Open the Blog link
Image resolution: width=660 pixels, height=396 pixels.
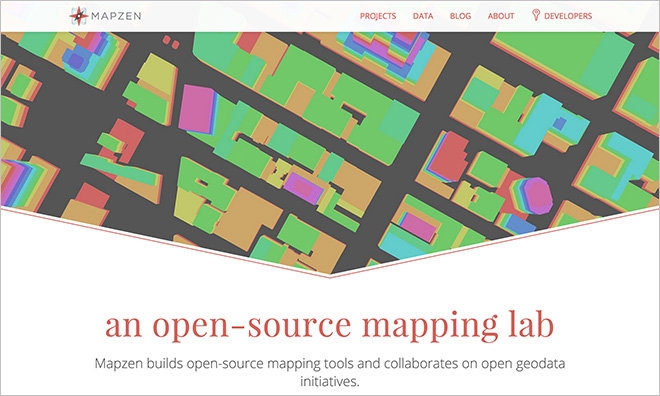460,16
